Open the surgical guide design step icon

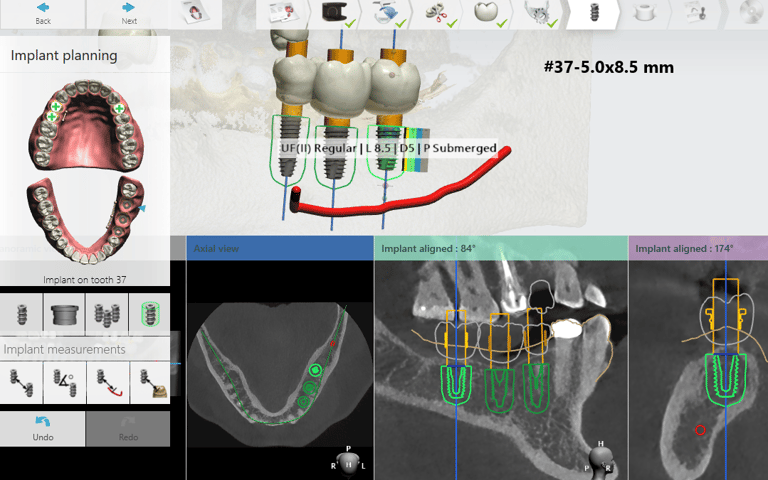pos(644,13)
